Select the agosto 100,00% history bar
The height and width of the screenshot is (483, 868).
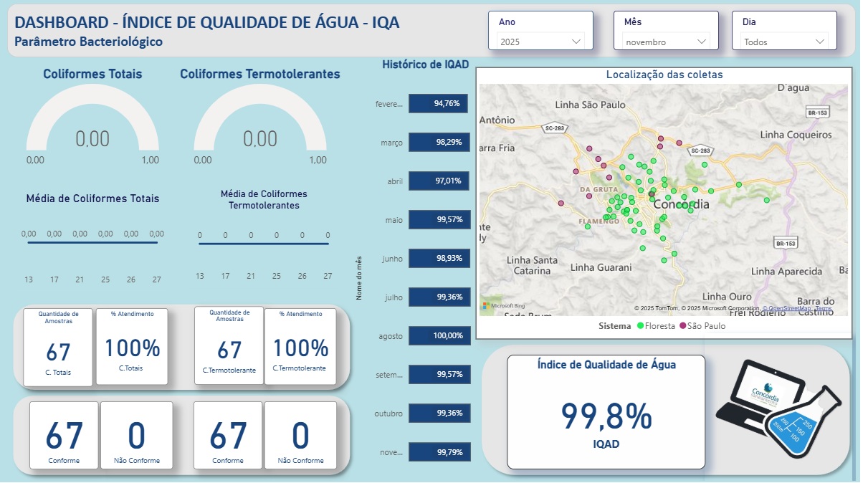[439, 335]
